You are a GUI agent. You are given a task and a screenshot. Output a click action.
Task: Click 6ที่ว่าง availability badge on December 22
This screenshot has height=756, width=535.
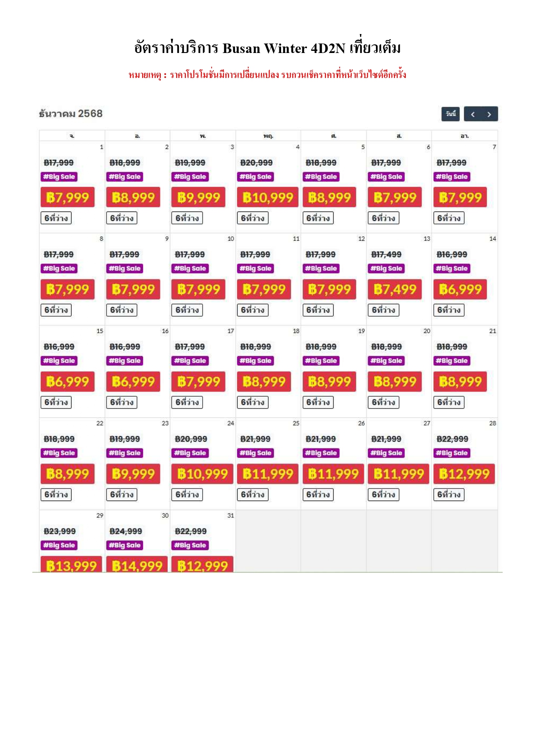click(x=56, y=495)
